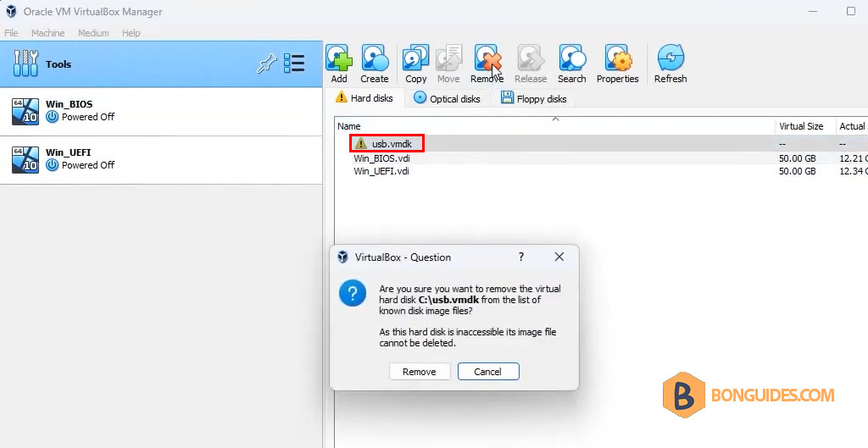Switch to the Floppy disks tab

coord(534,98)
